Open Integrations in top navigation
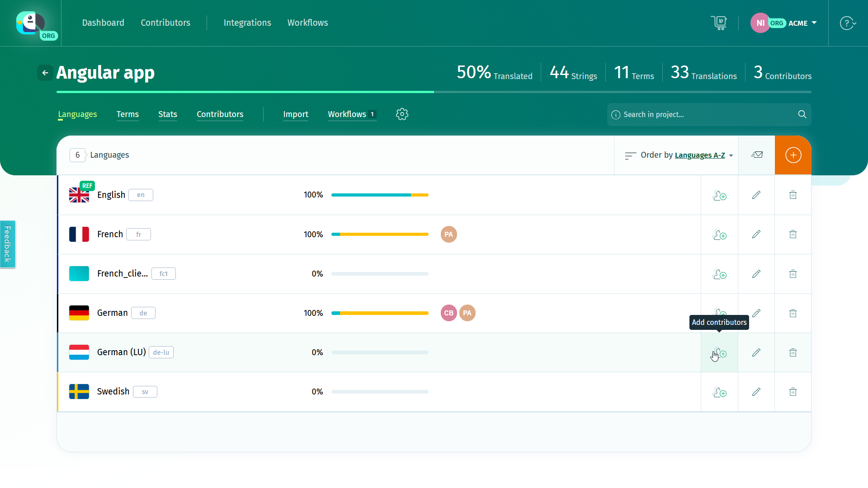 (x=247, y=23)
